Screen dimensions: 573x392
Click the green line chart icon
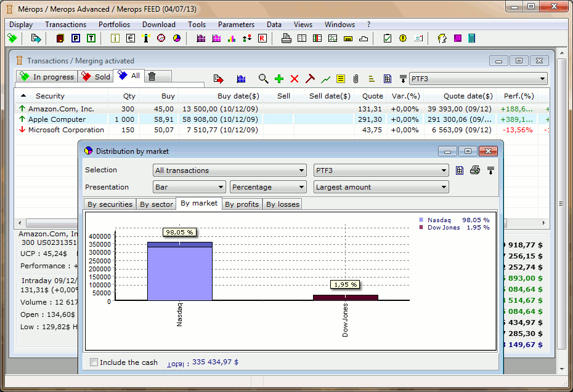tap(325, 79)
